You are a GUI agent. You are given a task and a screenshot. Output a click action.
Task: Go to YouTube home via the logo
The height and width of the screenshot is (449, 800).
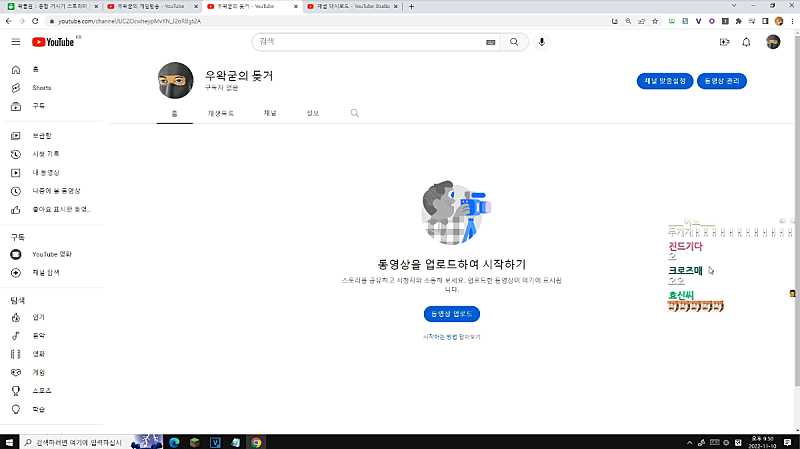[53, 42]
